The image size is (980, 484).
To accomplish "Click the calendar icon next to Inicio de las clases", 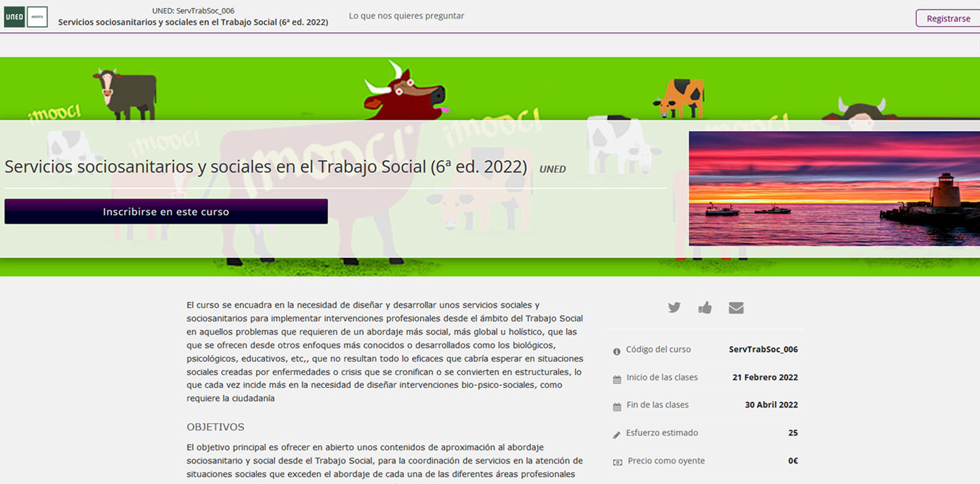I will (616, 378).
